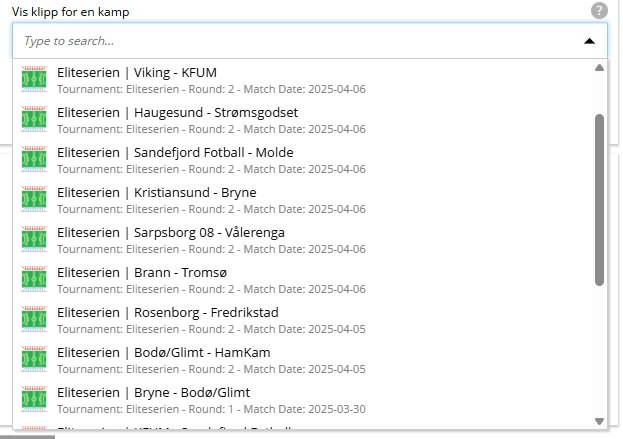Focus the Type to search field
The width and height of the screenshot is (623, 439).
pos(310,41)
